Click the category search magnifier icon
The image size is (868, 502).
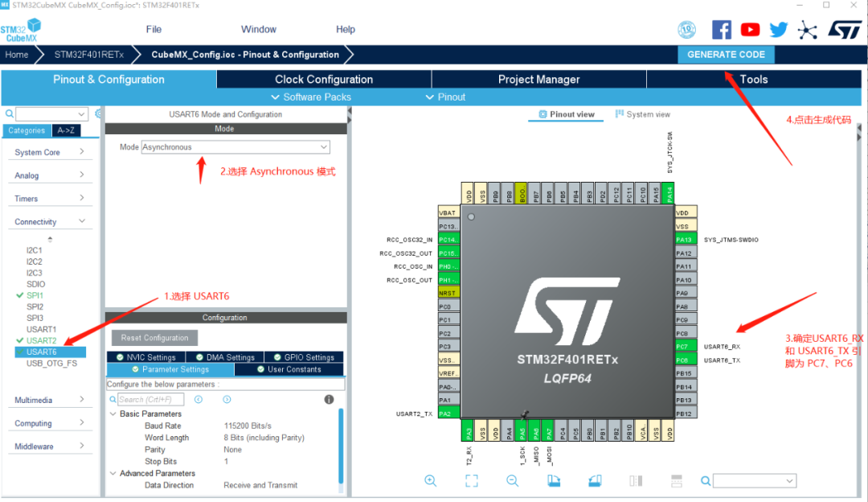click(10, 113)
